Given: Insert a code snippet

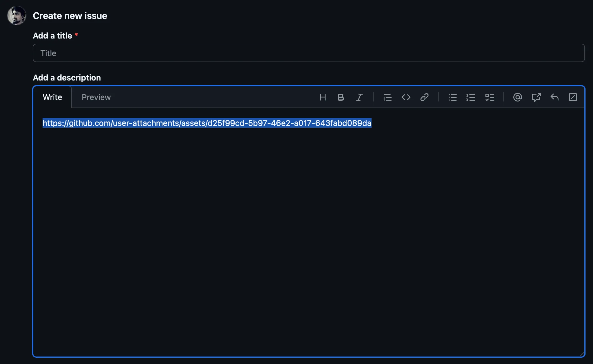Looking at the screenshot, I should [406, 97].
